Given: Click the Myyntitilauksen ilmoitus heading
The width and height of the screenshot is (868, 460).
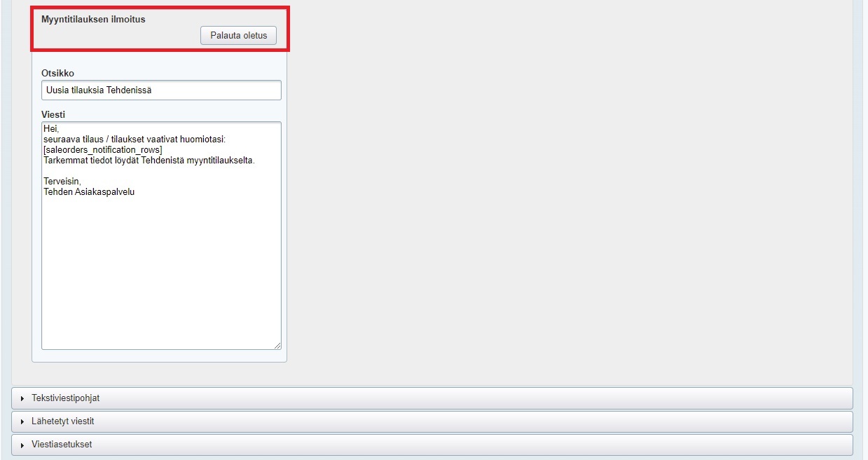Looking at the screenshot, I should click(93, 20).
